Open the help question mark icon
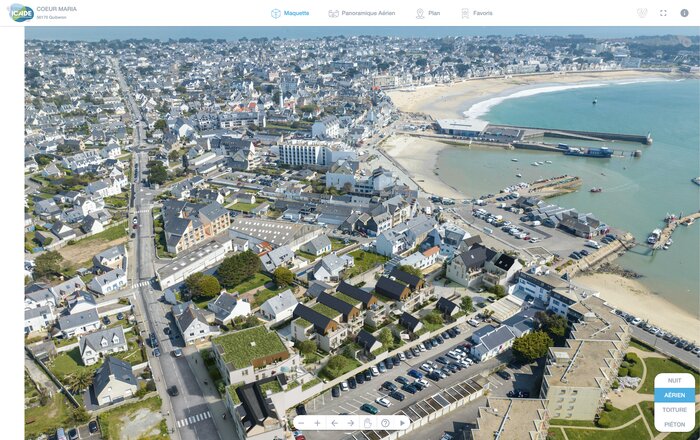The image size is (700, 440). [x=385, y=423]
